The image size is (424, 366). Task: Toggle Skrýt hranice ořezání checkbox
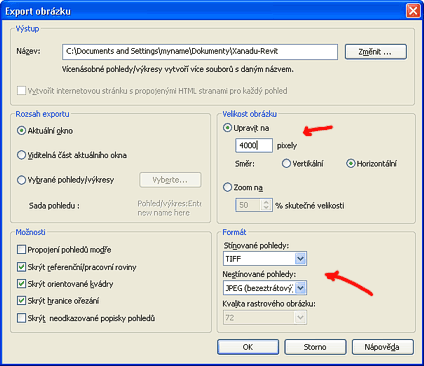[x=21, y=301]
